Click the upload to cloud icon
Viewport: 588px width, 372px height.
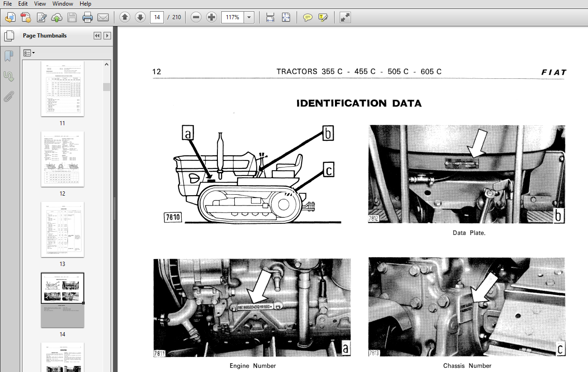57,18
